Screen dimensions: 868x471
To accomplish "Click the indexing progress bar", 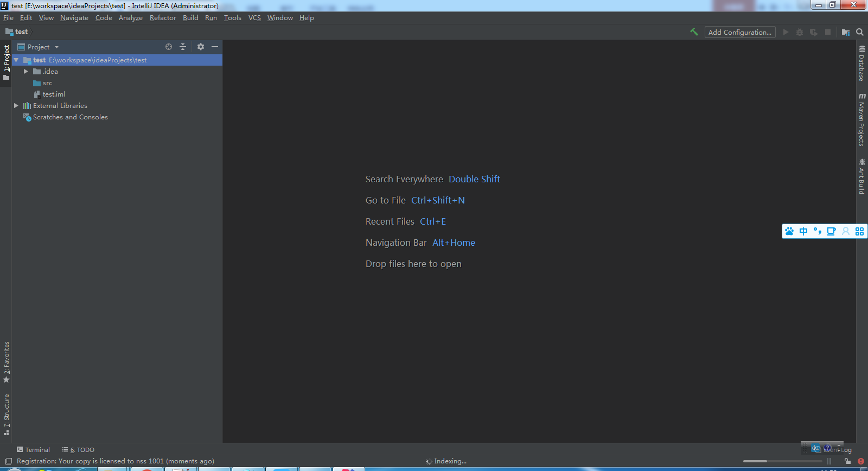I will tap(782, 461).
